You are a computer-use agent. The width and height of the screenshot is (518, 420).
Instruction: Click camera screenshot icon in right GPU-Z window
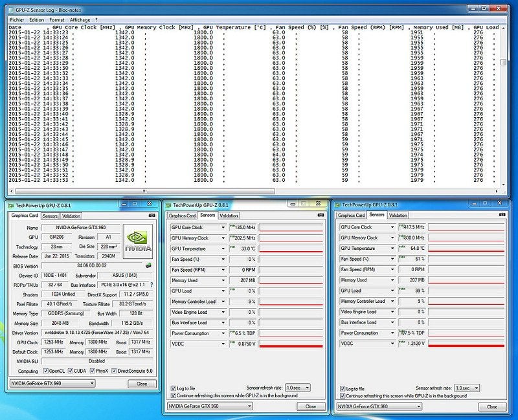pos(502,215)
